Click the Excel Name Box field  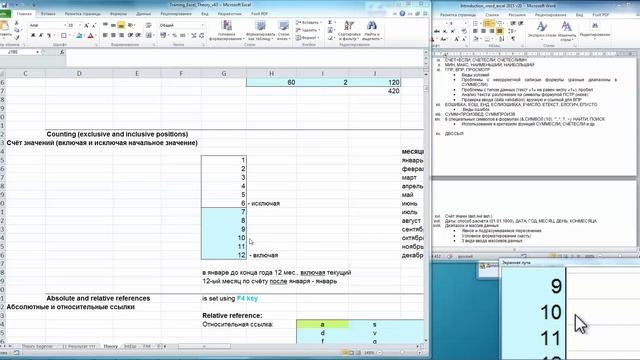click(x=18, y=52)
